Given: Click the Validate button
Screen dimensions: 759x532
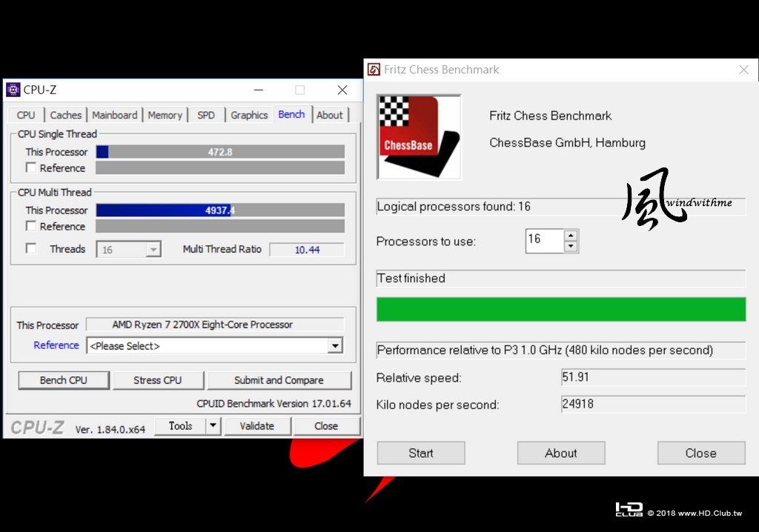Looking at the screenshot, I should (257, 426).
